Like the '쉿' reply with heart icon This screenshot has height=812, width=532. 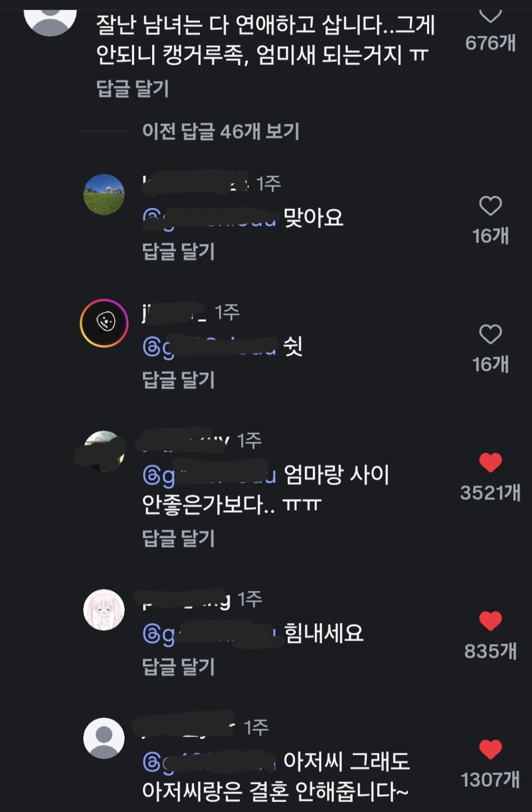tap(490, 334)
